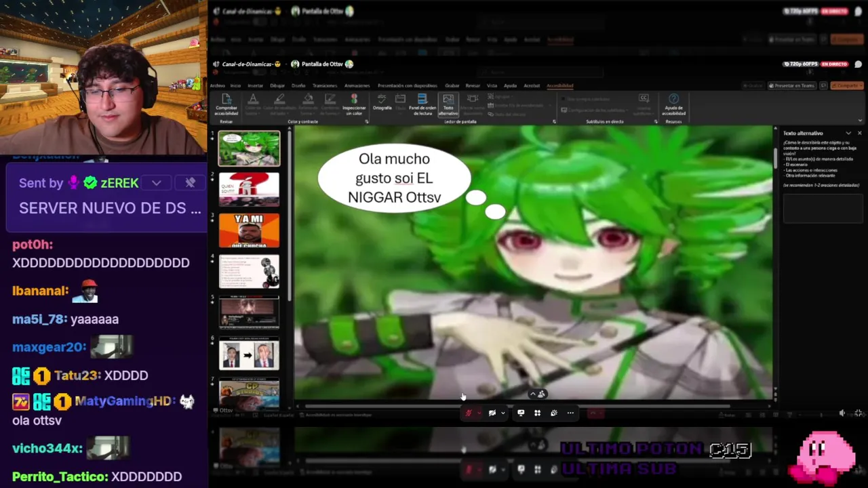Open more options ellipsis in call bar
Image resolution: width=868 pixels, height=488 pixels.
(x=570, y=413)
